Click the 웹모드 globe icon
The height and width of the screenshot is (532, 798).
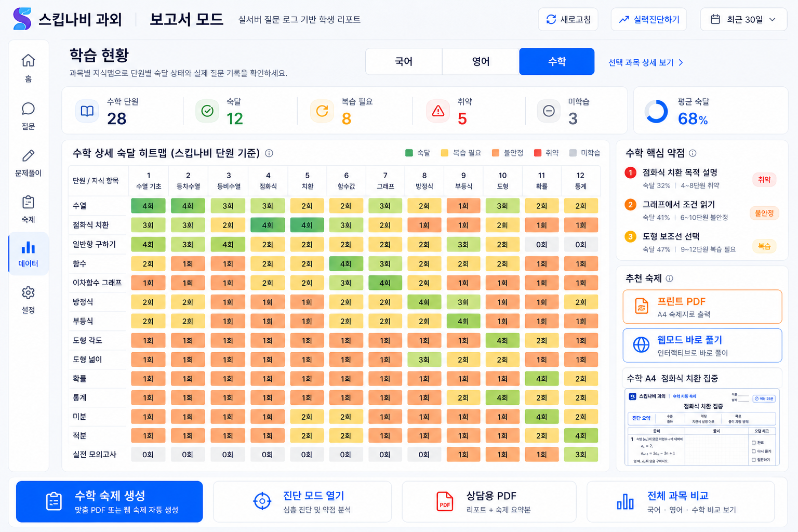click(x=641, y=344)
